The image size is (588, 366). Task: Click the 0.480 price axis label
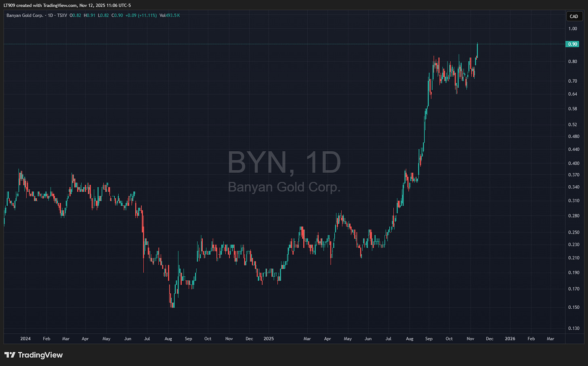coord(573,136)
